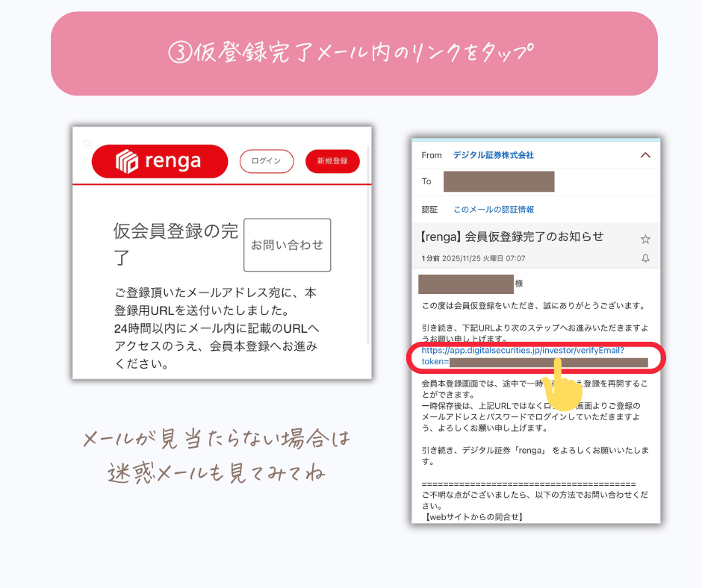Click the pink step ③ banner
This screenshot has height=588, width=702.
pos(354,54)
